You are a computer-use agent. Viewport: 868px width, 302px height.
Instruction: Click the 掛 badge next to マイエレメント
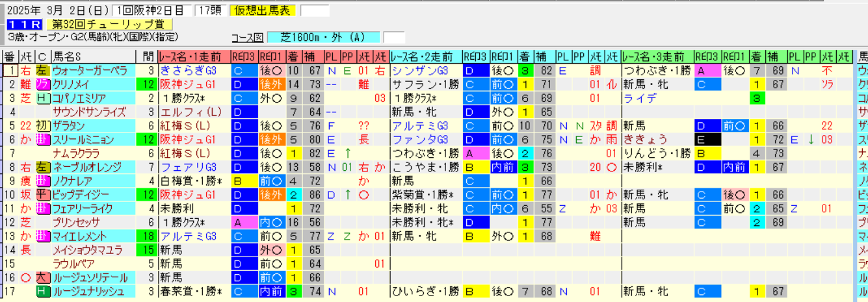point(42,236)
